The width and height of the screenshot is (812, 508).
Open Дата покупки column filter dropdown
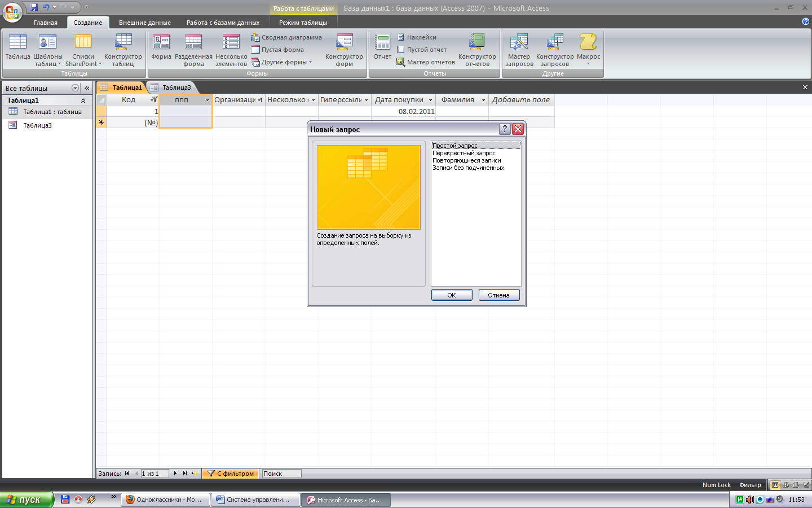[430, 100]
